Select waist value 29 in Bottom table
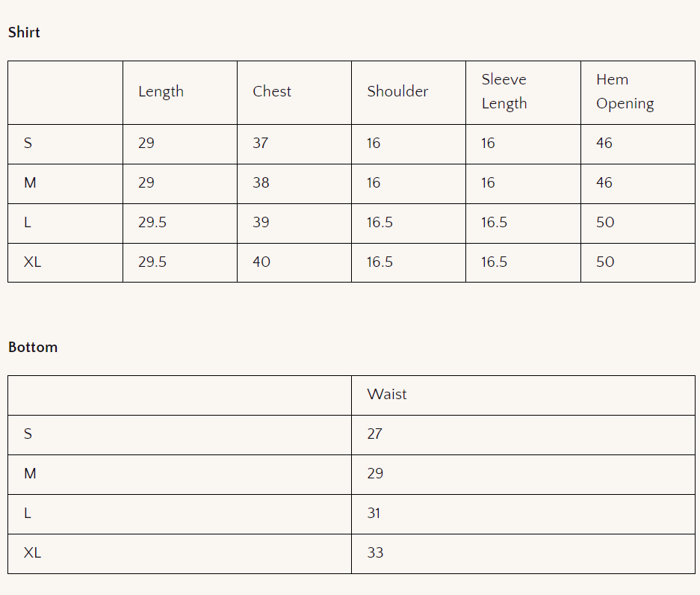Image resolution: width=700 pixels, height=595 pixels. click(x=375, y=473)
